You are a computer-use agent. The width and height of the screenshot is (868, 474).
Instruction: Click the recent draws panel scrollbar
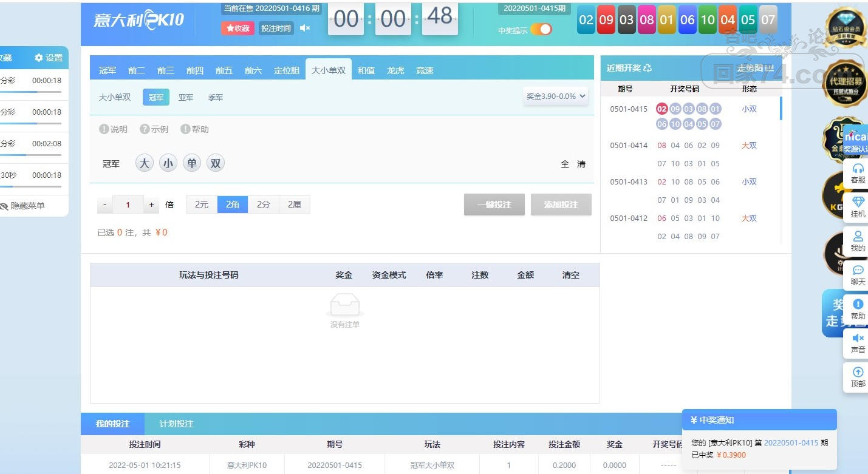(x=781, y=108)
